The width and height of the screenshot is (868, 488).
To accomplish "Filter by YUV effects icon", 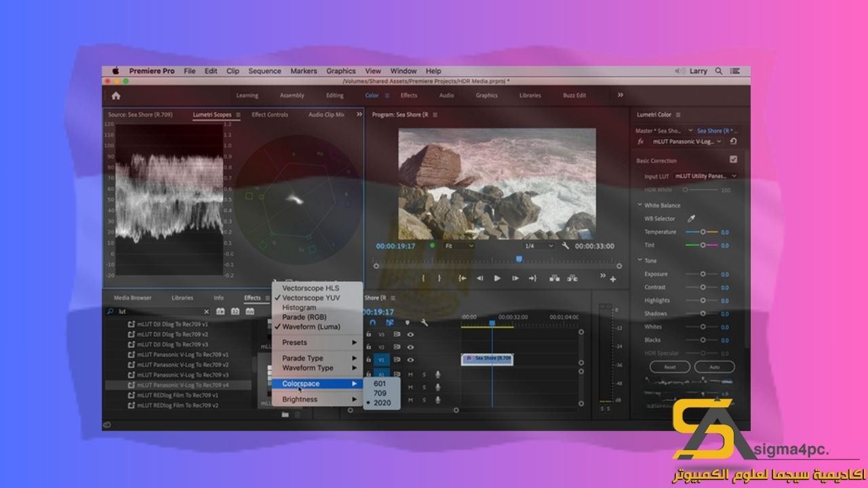I will 250,312.
